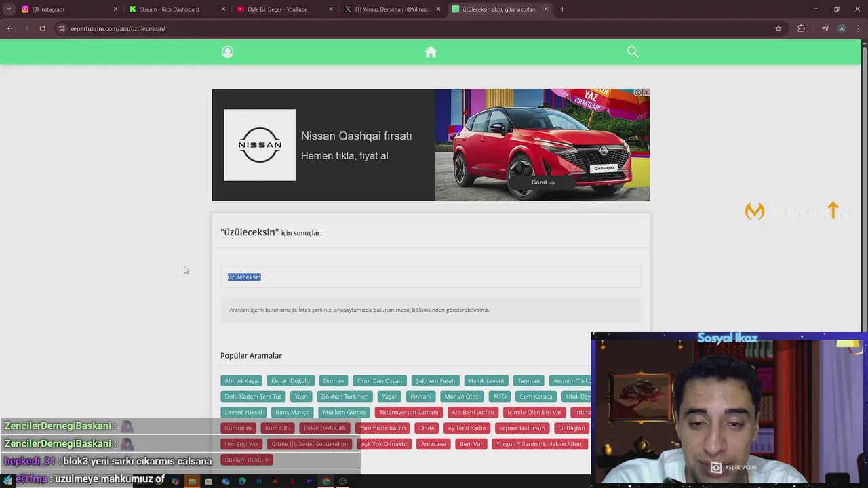Image resolution: width=868 pixels, height=488 pixels.
Task: Expand the tab search dropdown
Action: click(8, 9)
